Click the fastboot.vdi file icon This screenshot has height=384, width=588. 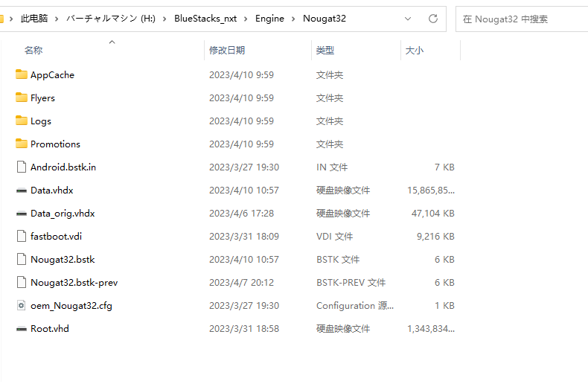tap(22, 236)
